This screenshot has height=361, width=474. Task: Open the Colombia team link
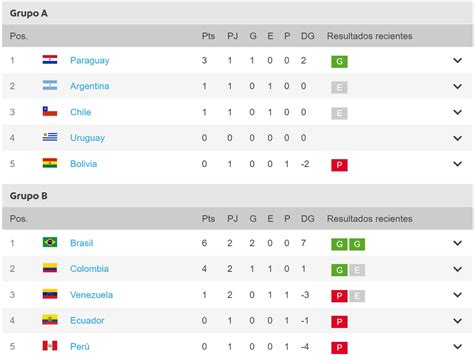coord(89,269)
